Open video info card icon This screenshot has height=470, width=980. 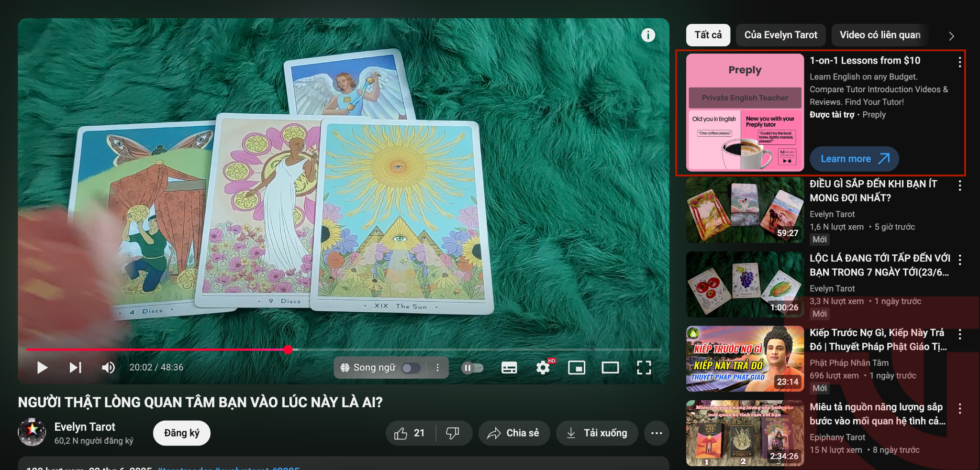(x=648, y=35)
